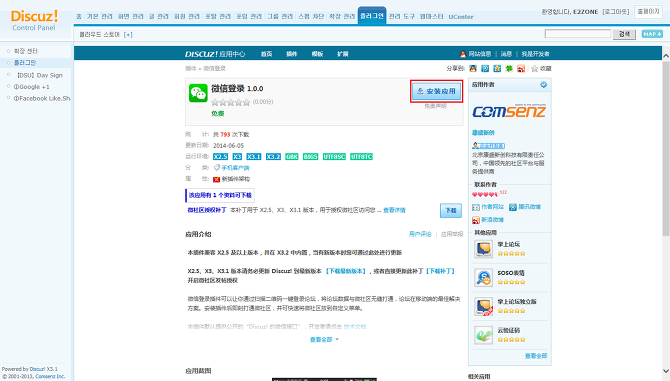670x381 pixels.
Task: Click the top search input field
Action: [578, 34]
